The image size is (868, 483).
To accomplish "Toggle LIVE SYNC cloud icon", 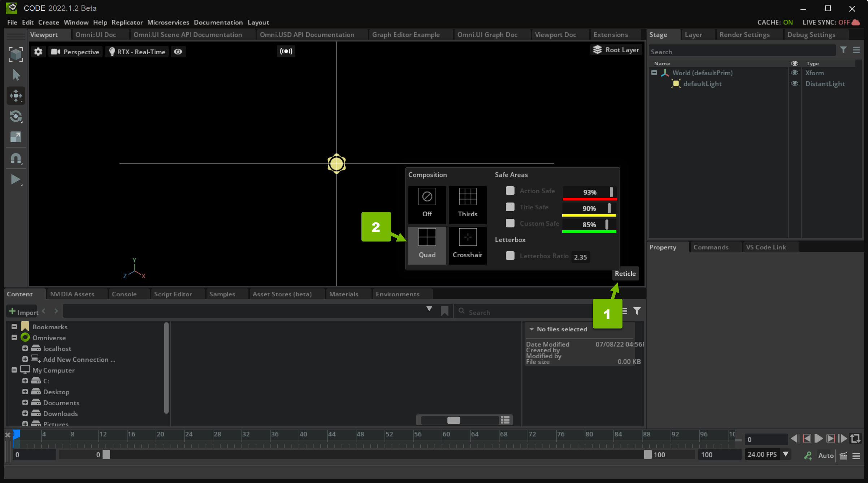I will point(856,22).
